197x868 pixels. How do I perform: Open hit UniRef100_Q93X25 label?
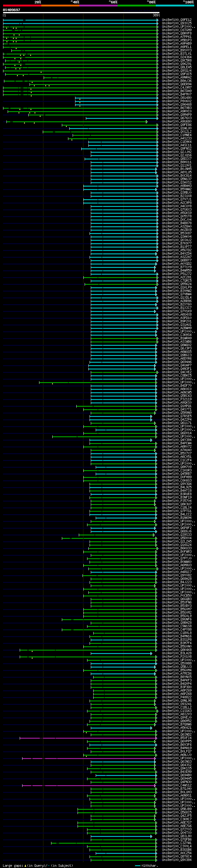[x=176, y=23]
